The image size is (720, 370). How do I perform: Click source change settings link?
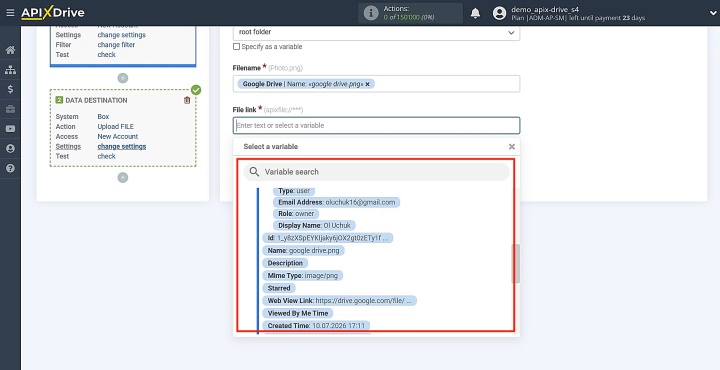coord(122,35)
